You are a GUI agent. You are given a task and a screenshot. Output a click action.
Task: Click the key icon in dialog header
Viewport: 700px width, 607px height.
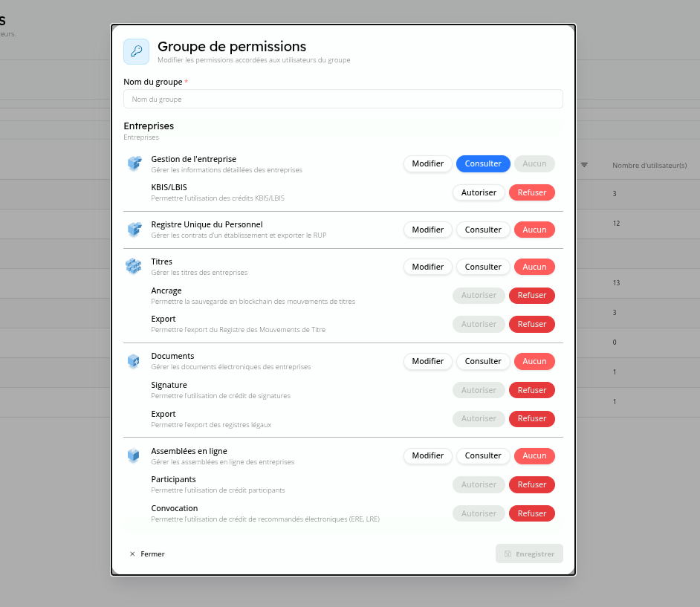point(136,51)
